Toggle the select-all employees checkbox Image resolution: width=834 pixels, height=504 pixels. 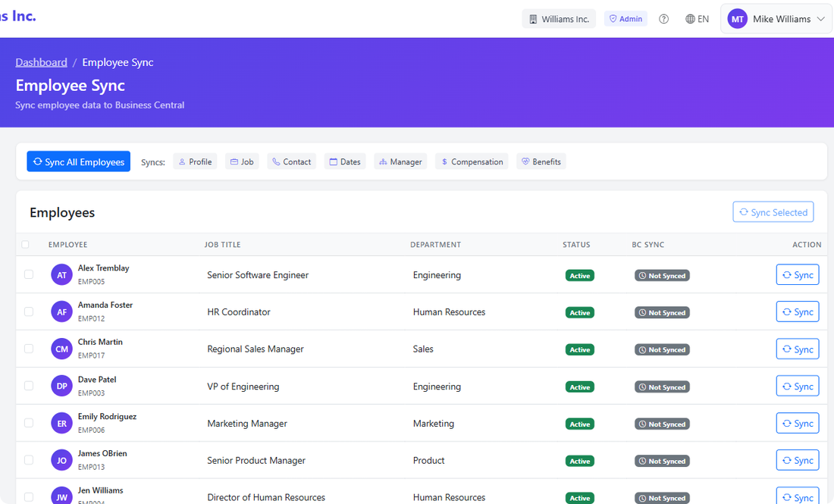pos(25,244)
